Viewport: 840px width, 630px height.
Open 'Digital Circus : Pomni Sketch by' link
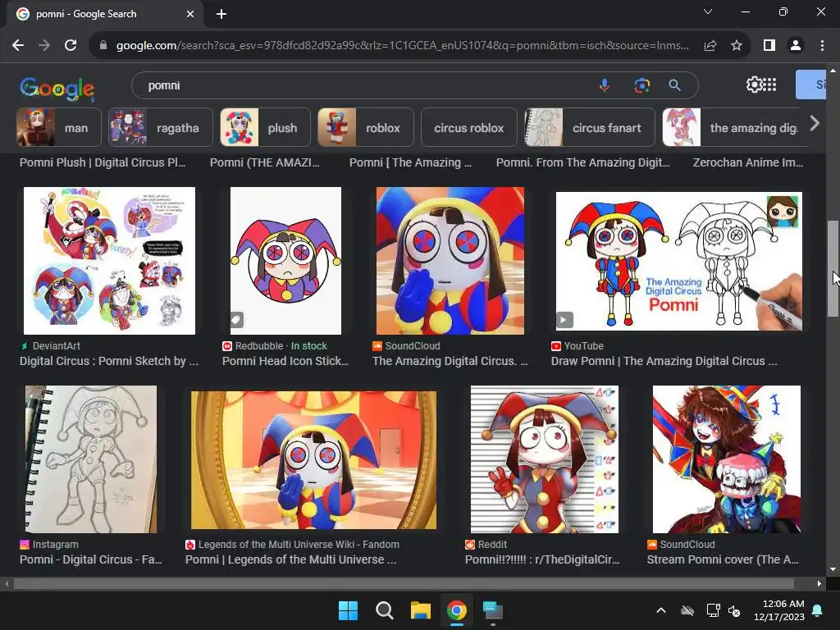point(109,361)
